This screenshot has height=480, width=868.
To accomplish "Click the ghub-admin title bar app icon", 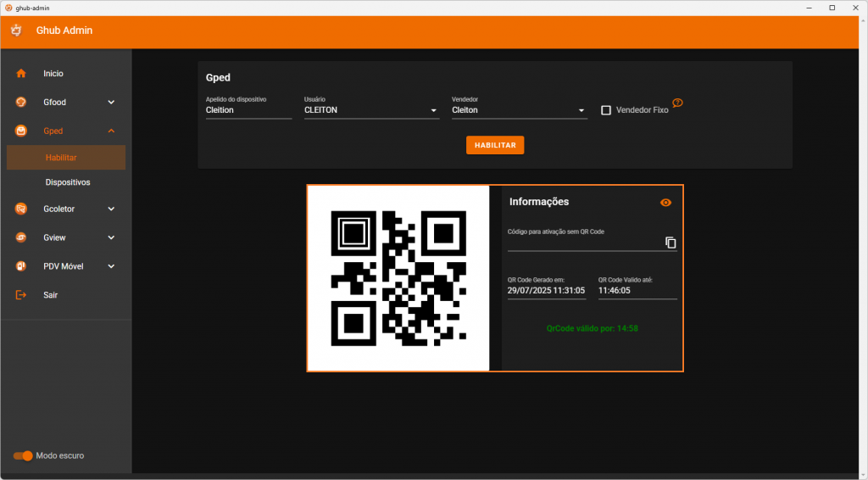I will pos(8,8).
